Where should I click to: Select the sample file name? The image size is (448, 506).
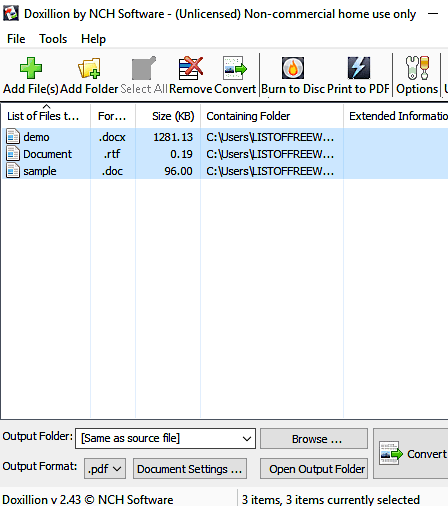[x=40, y=171]
